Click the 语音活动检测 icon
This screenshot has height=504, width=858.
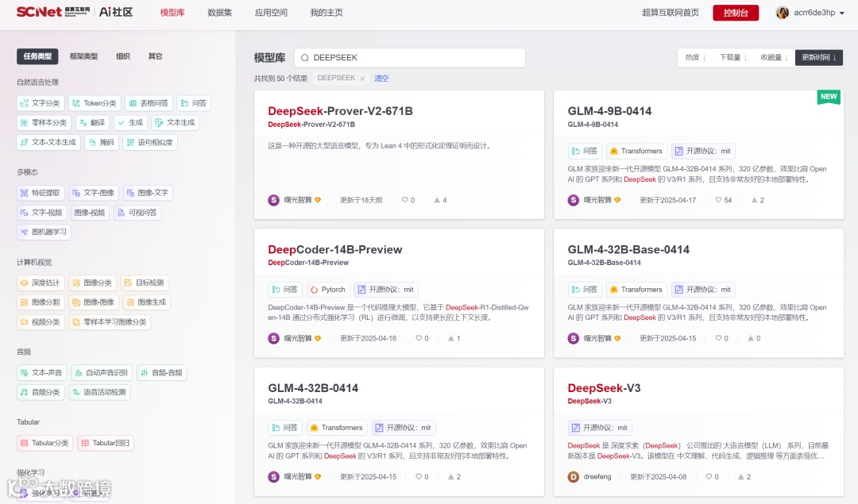click(76, 393)
